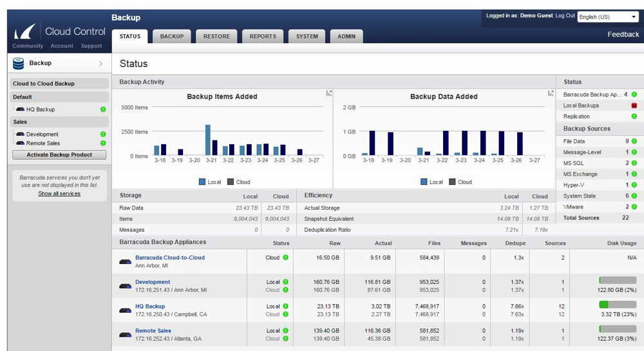Click the Hyper-V backup source row
Viewport: 644px width, 351px height.
(600, 185)
